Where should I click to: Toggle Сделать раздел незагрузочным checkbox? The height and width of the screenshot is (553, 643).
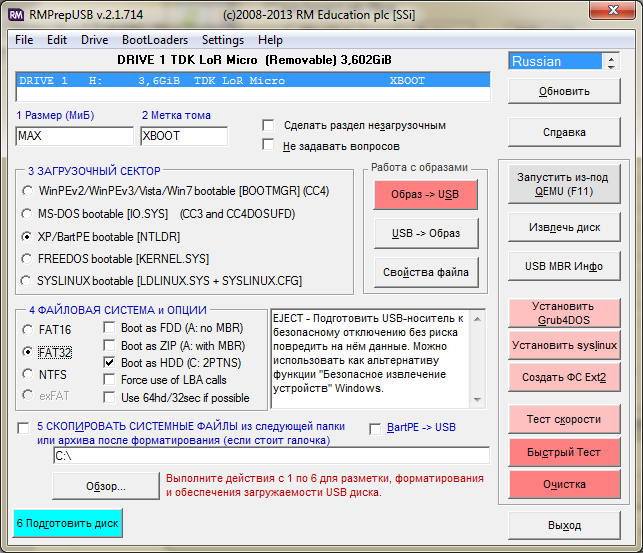(x=269, y=125)
